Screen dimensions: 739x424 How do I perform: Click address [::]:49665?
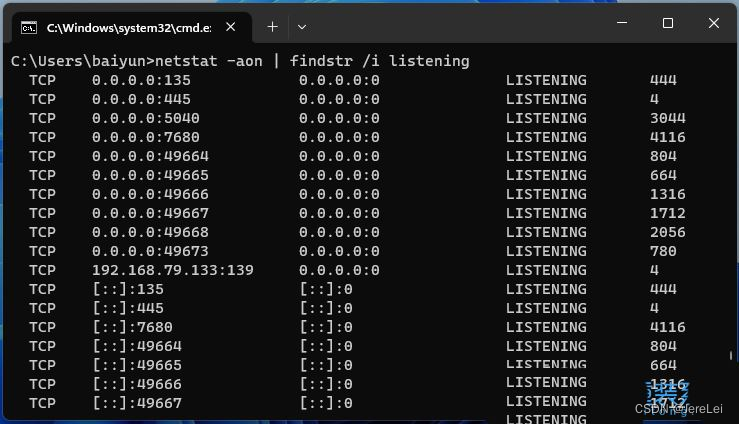click(137, 365)
